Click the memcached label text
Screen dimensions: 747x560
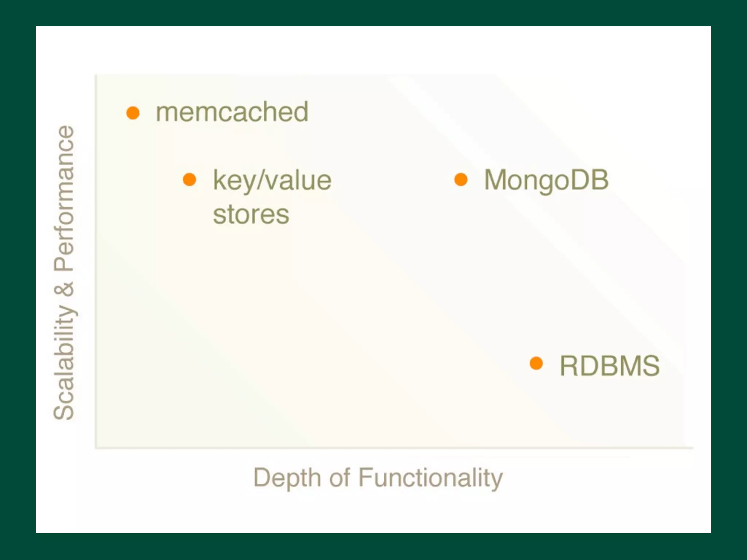pos(232,112)
